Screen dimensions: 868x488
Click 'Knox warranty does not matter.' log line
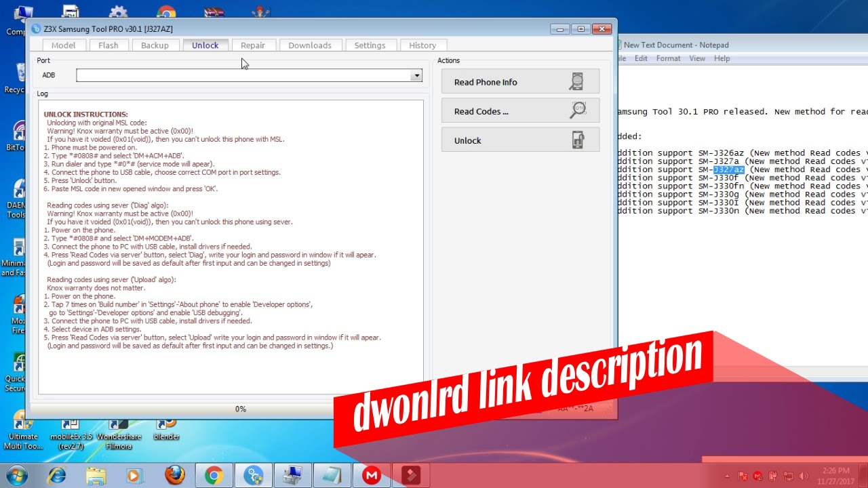96,288
